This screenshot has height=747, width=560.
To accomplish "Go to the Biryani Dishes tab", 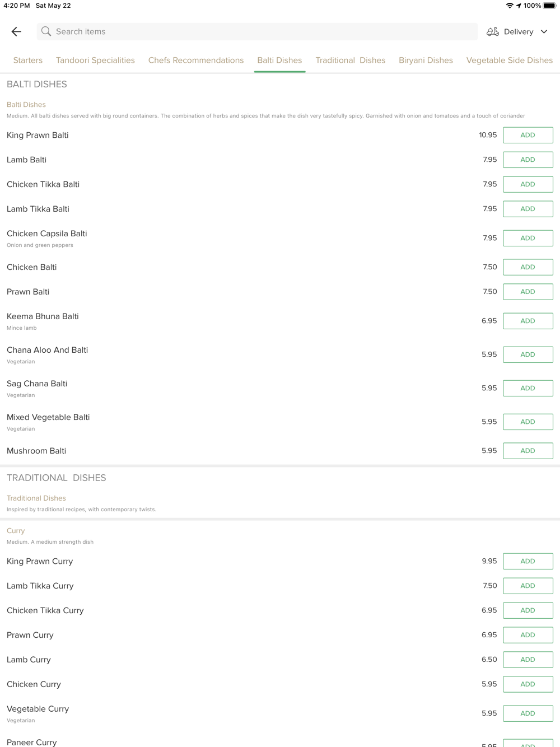I will pyautogui.click(x=426, y=60).
